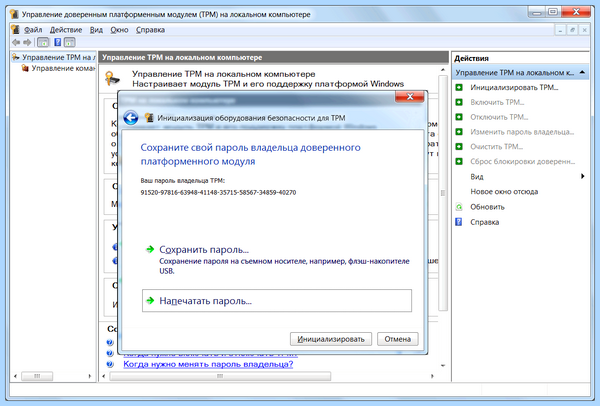Click the Отмена button
The width and height of the screenshot is (600, 406).
click(x=398, y=339)
